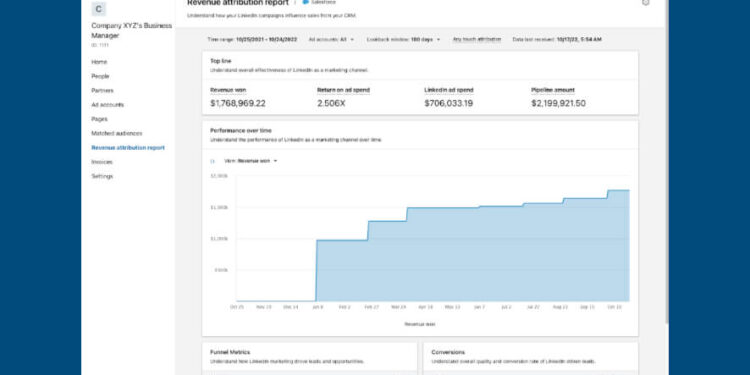The width and height of the screenshot is (750, 375).
Task: Click the small chart icon beside View
Action: click(213, 161)
